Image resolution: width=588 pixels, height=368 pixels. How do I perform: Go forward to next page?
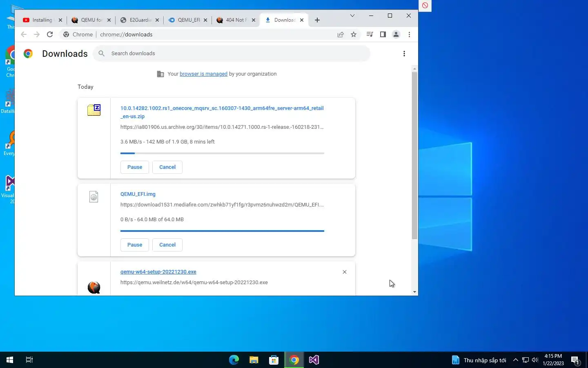coord(37,34)
